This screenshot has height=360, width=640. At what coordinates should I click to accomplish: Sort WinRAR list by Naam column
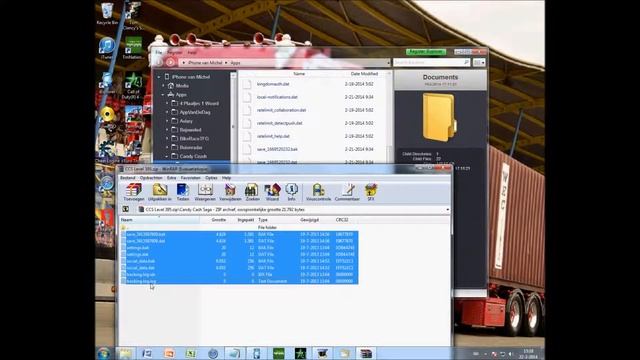(160, 220)
